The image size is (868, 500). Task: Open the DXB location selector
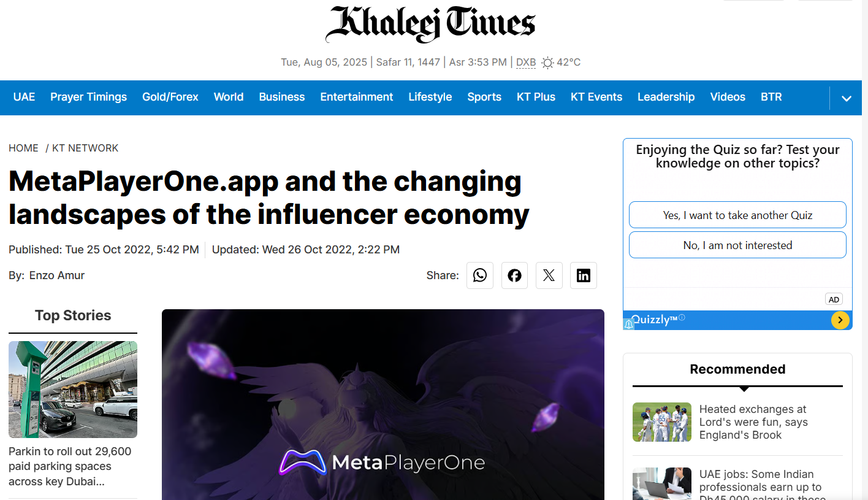pyautogui.click(x=526, y=63)
